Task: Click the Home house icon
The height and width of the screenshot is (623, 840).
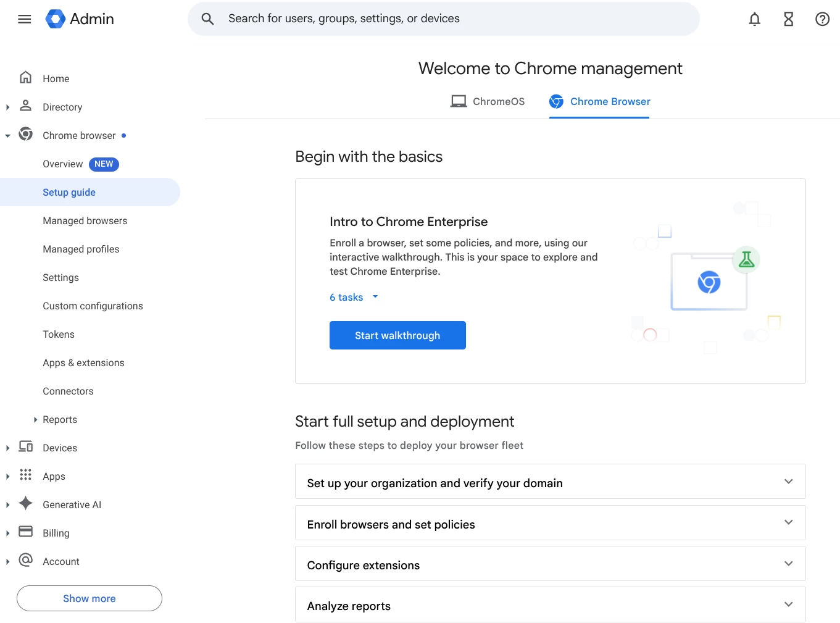Action: point(25,78)
